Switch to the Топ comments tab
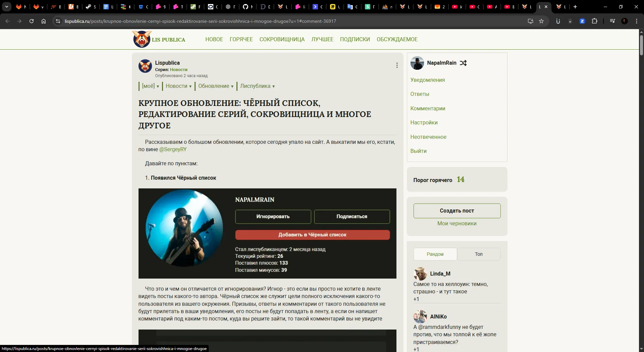The width and height of the screenshot is (644, 352). pos(479,254)
